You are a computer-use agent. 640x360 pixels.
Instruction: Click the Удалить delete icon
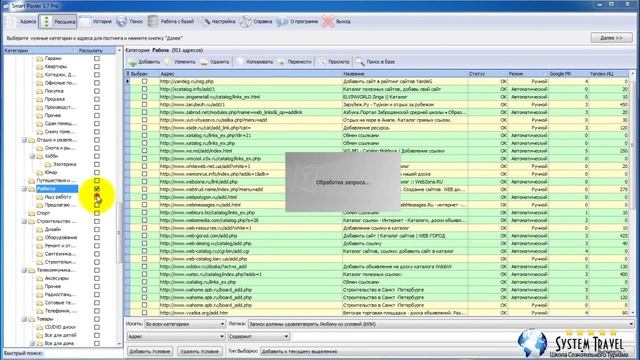pyautogui.click(x=204, y=62)
